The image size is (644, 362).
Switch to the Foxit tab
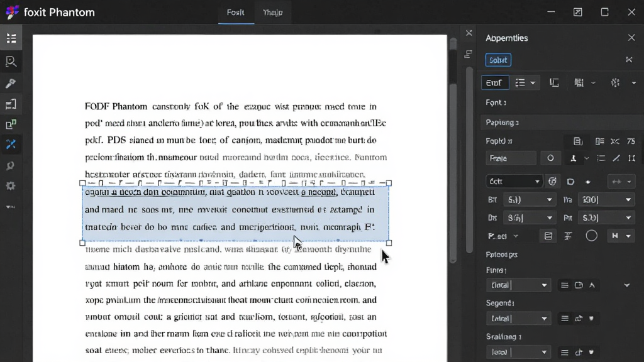pos(236,13)
